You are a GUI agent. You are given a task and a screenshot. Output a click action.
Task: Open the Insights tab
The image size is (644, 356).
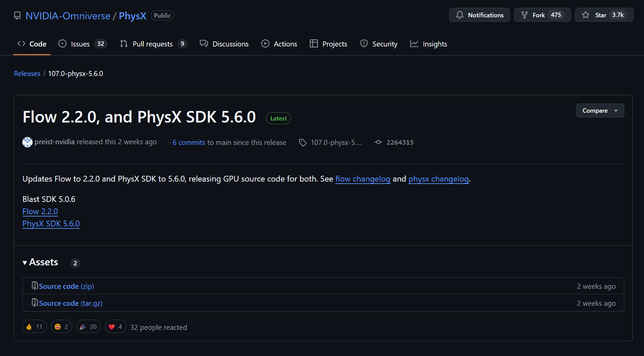pyautogui.click(x=429, y=44)
